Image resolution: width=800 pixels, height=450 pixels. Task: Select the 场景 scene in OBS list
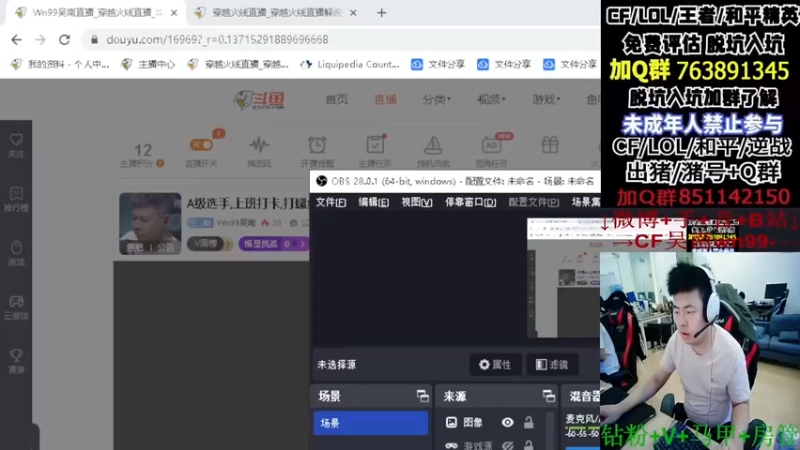[x=370, y=423]
